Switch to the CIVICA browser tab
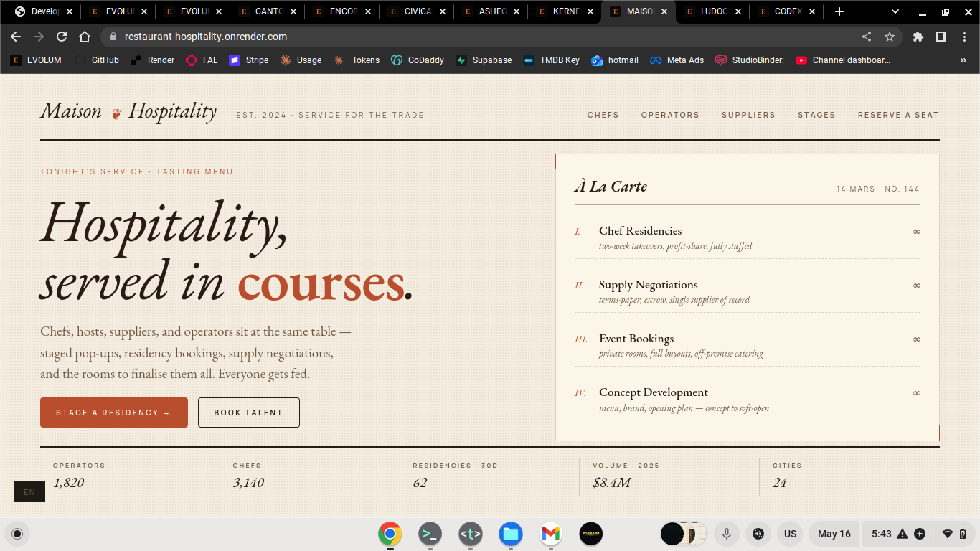980x551 pixels. coord(412,11)
